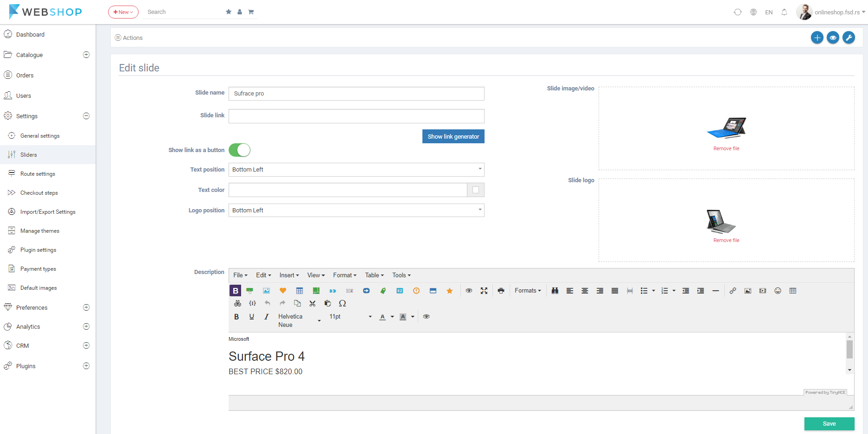Click the scissors cut icon
The height and width of the screenshot is (434, 868).
[313, 303]
